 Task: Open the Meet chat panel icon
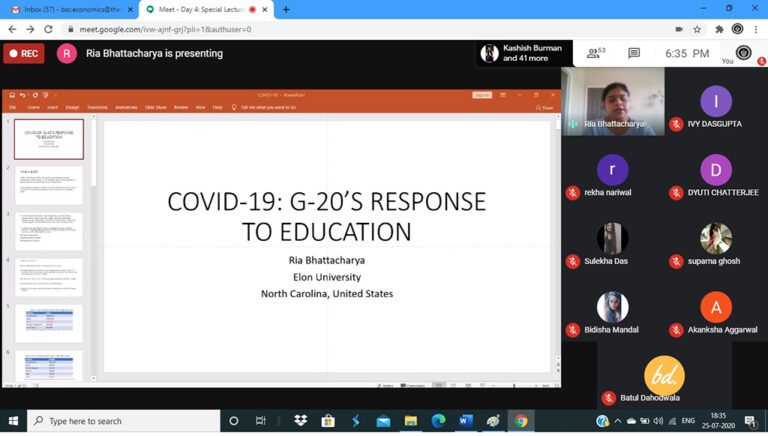[634, 53]
